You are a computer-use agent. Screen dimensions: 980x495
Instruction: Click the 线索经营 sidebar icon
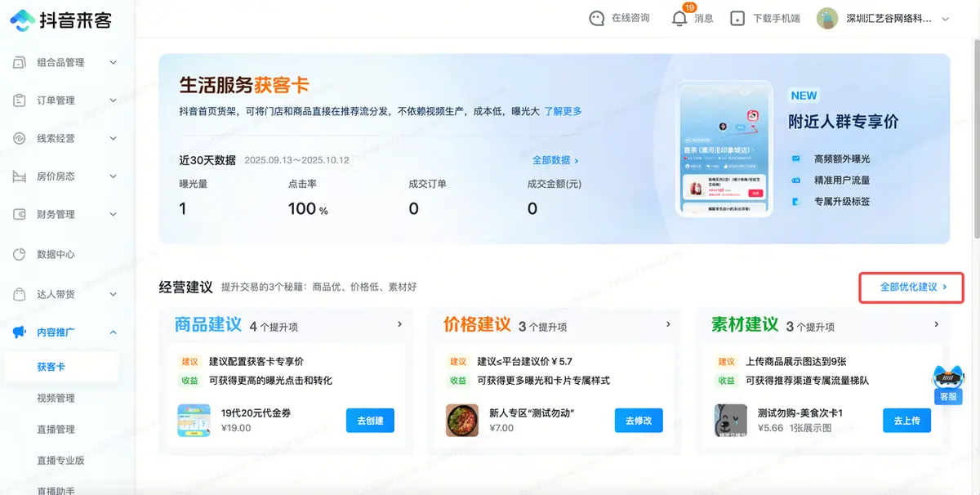tap(20, 139)
